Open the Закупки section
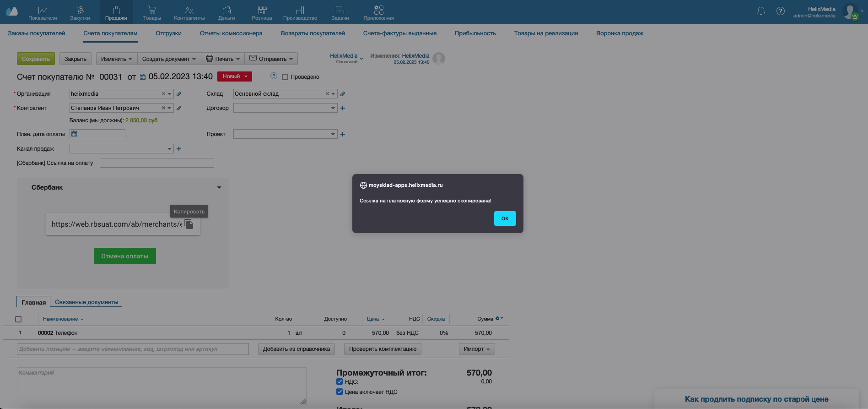868x409 pixels. coord(80,13)
